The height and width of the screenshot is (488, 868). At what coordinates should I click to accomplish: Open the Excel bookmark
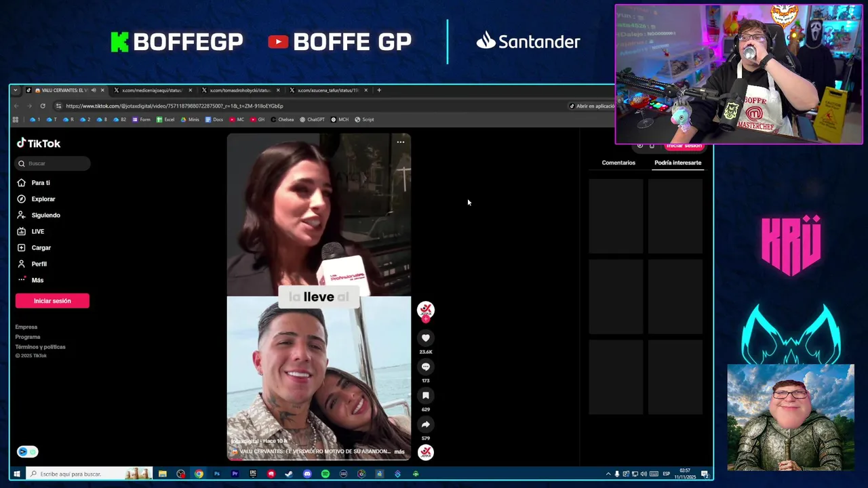[x=165, y=119]
